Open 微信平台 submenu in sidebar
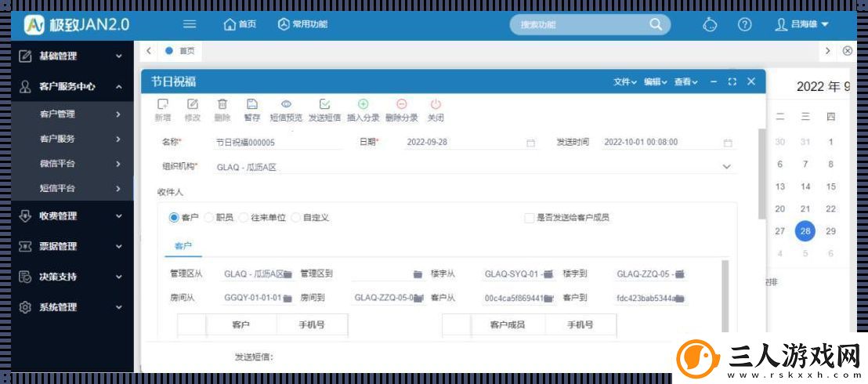This screenshot has height=384, width=868. pyautogui.click(x=73, y=164)
